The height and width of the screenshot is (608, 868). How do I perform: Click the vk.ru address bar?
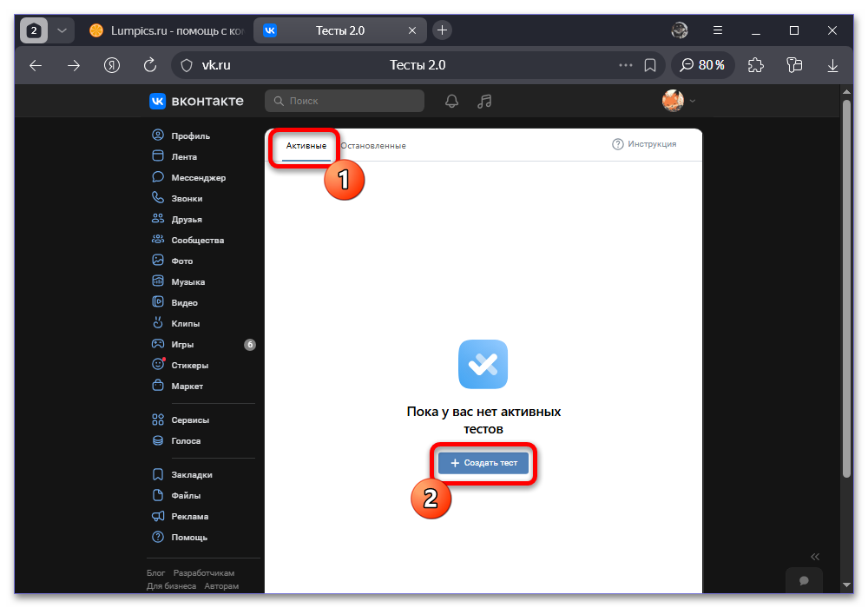(x=418, y=65)
